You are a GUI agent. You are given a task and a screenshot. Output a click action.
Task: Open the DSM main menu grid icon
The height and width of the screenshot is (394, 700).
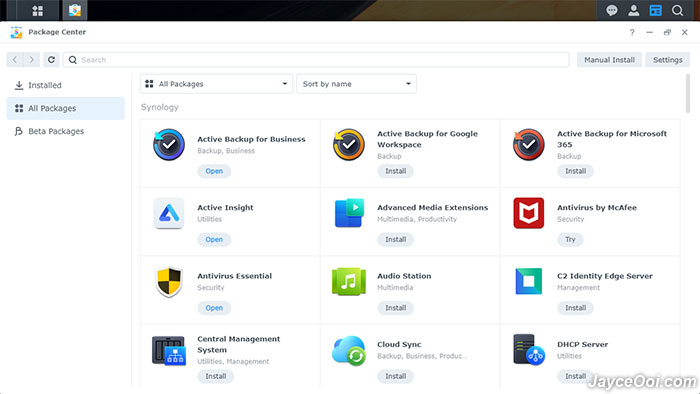pos(38,10)
